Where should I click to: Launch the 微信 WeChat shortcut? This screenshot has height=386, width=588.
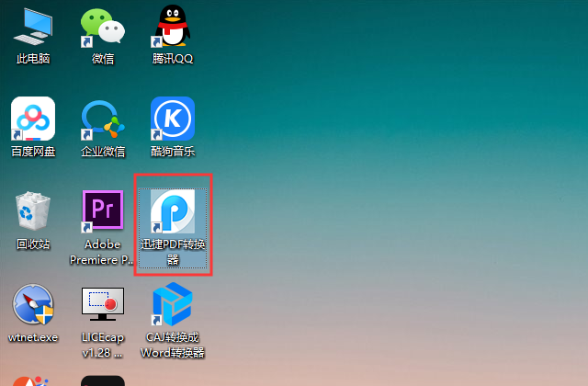103,27
